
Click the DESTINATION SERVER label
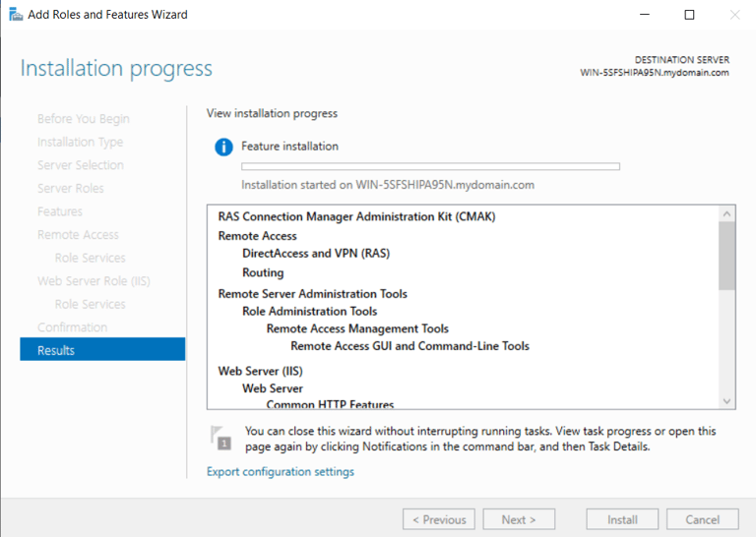coord(682,60)
